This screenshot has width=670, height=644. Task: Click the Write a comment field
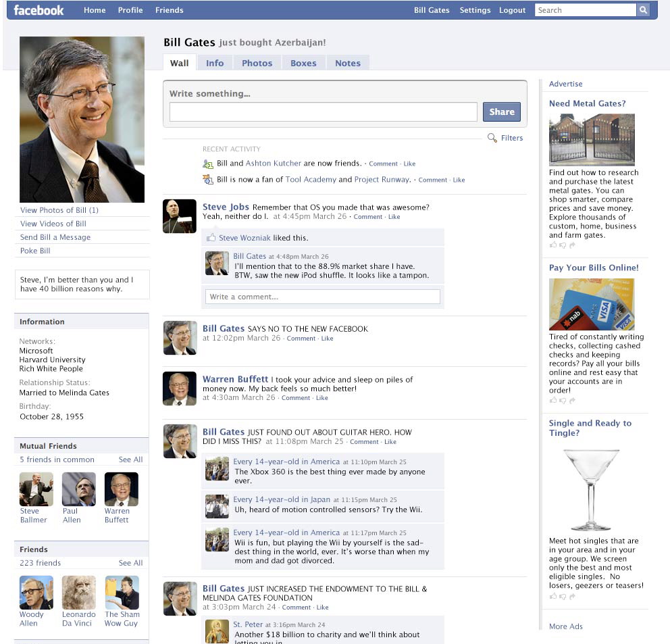(x=322, y=297)
